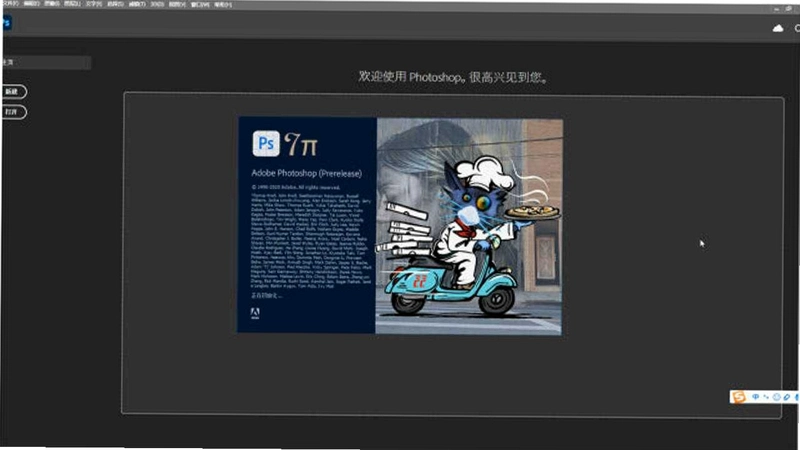
Task: Open the 帮助 (Help) menu
Action: 223,5
